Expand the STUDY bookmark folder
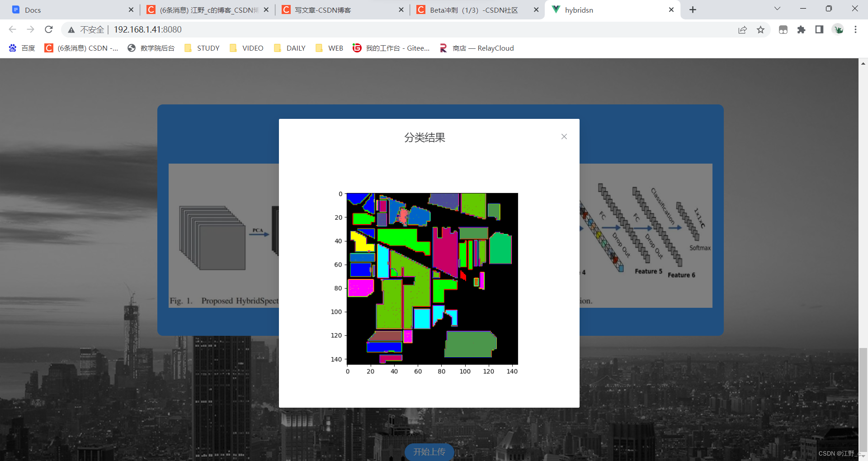Image resolution: width=868 pixels, height=461 pixels. point(202,48)
